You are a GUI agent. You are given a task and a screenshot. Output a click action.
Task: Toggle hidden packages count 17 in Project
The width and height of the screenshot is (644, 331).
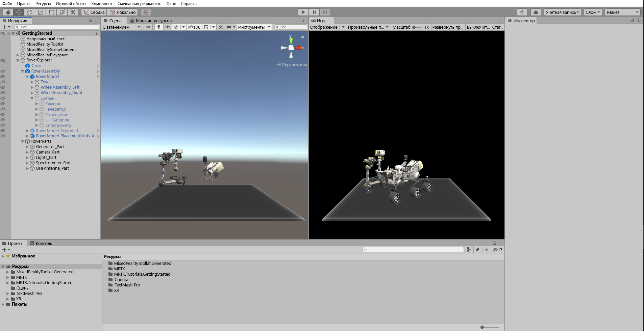[x=497, y=250]
